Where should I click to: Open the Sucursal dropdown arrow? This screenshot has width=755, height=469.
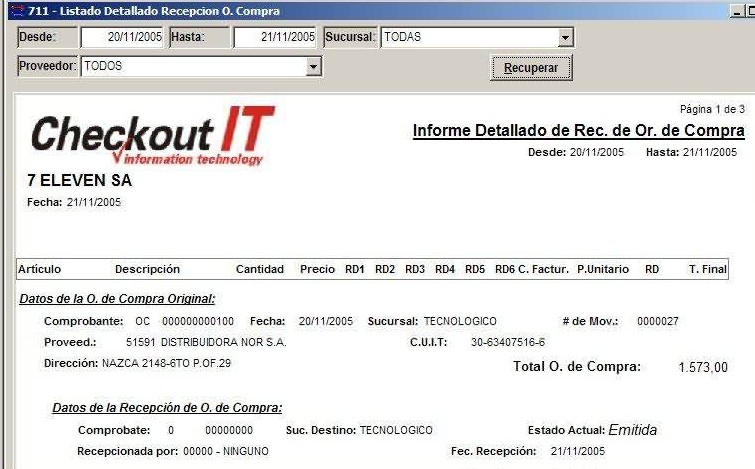(565, 37)
